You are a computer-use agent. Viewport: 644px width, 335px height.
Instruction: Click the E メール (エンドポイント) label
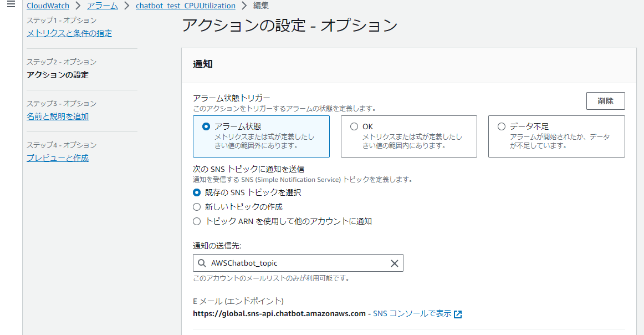tap(238, 301)
